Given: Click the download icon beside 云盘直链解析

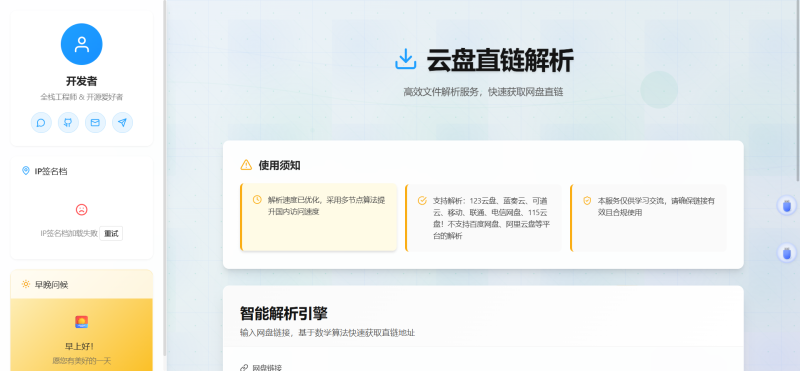Looking at the screenshot, I should [x=406, y=59].
